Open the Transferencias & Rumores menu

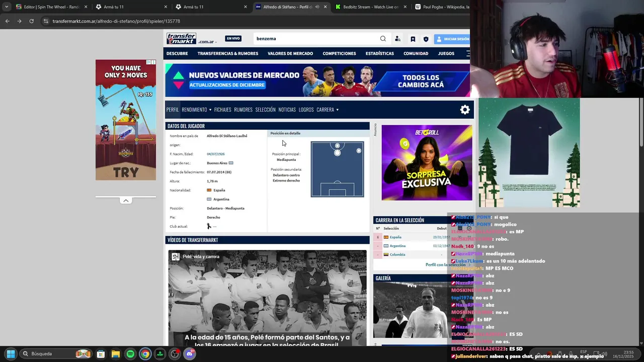click(x=228, y=53)
